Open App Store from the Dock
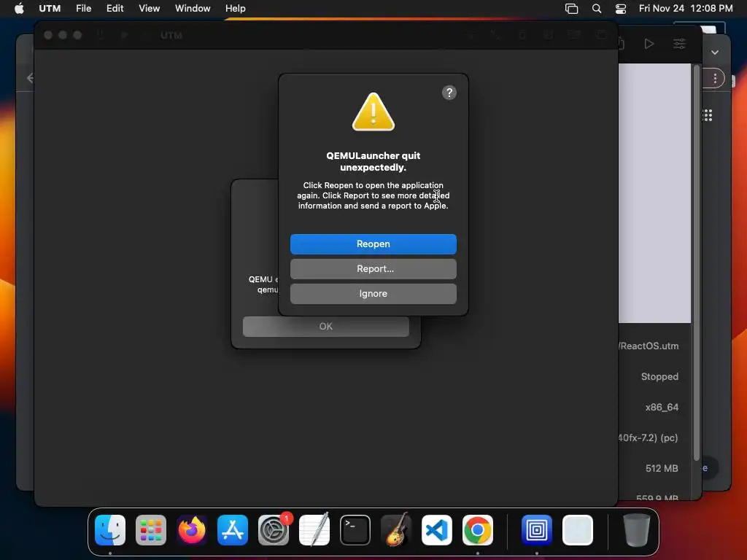Viewport: 747px width, 560px height. (233, 530)
